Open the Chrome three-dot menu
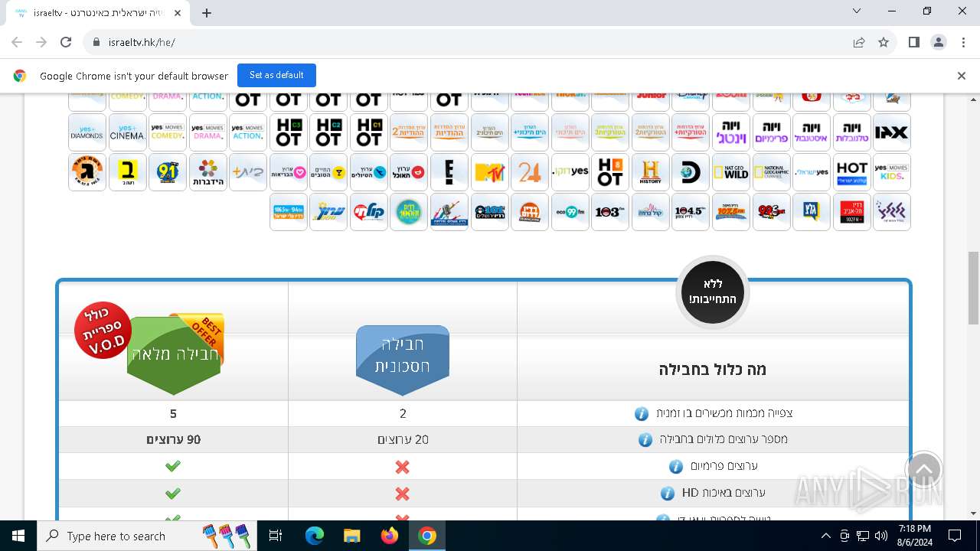The width and height of the screenshot is (980, 551). tap(963, 42)
